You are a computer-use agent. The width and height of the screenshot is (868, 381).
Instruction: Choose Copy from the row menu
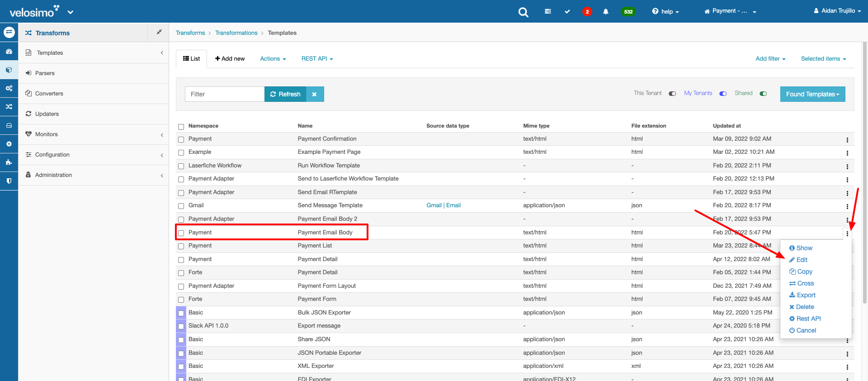801,271
